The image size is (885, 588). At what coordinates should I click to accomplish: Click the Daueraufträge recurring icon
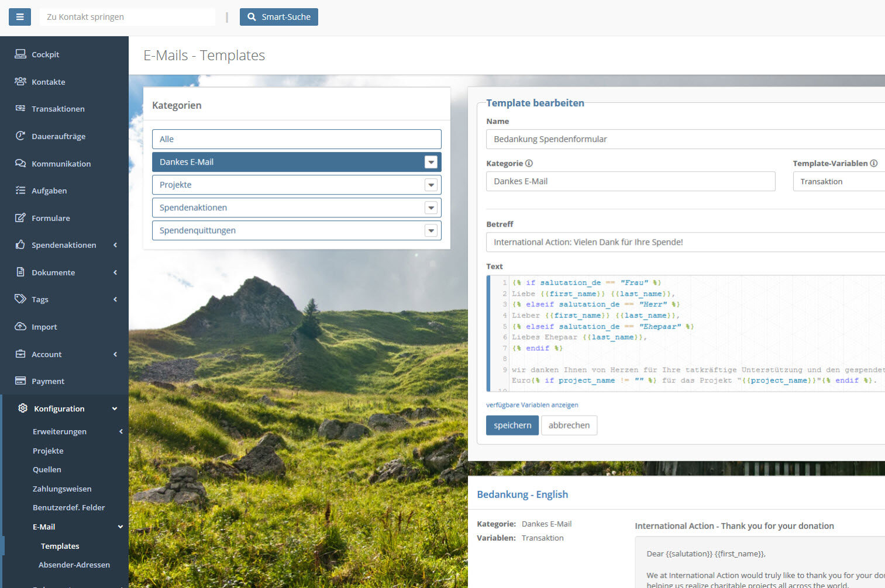[x=20, y=136]
